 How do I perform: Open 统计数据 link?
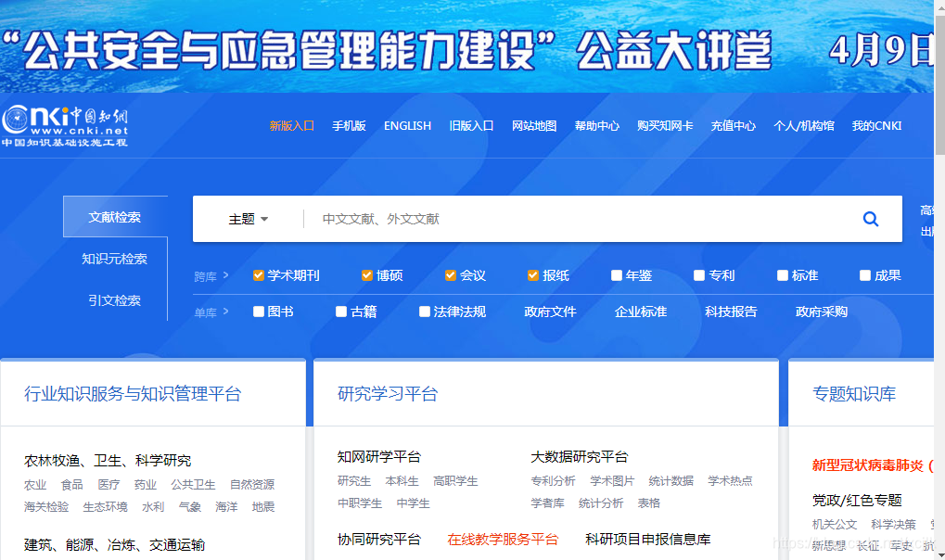[670, 481]
